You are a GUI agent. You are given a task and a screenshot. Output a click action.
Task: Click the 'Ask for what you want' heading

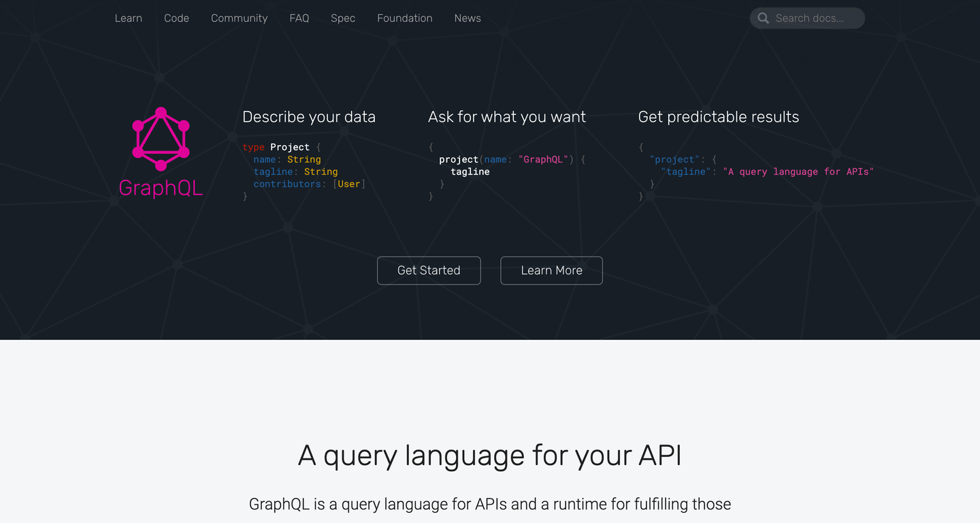[507, 117]
